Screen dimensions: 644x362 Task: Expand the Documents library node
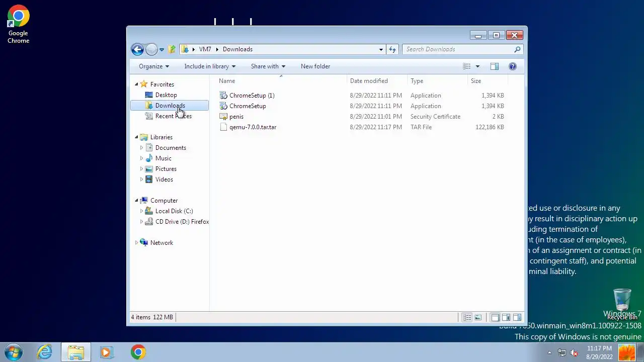click(141, 148)
